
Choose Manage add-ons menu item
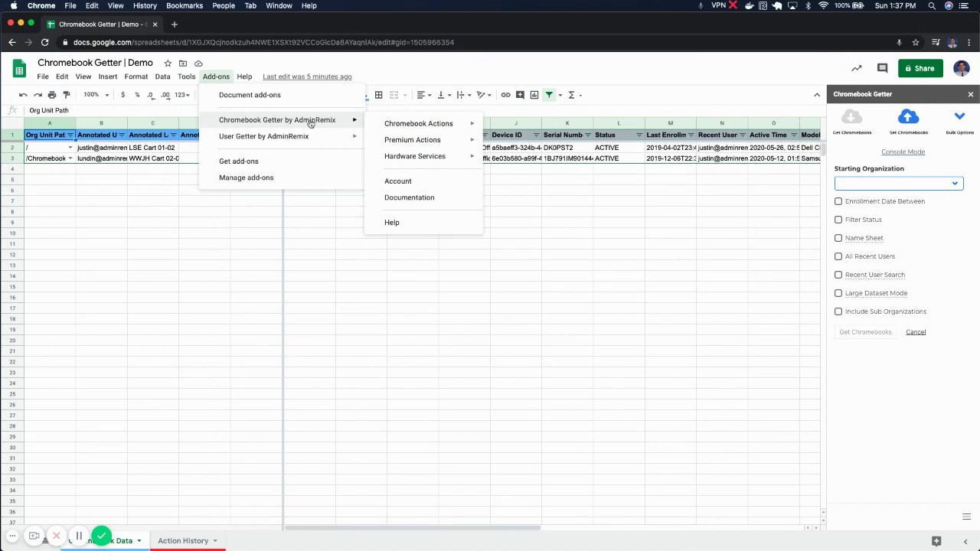coord(282,178)
